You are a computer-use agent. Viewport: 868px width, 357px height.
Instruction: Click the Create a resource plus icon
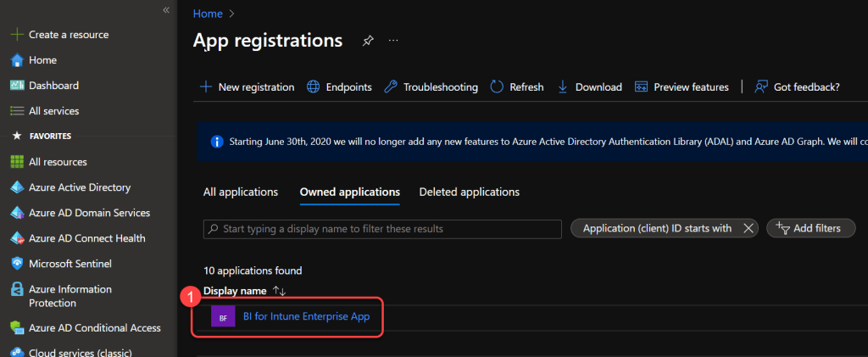(x=16, y=35)
